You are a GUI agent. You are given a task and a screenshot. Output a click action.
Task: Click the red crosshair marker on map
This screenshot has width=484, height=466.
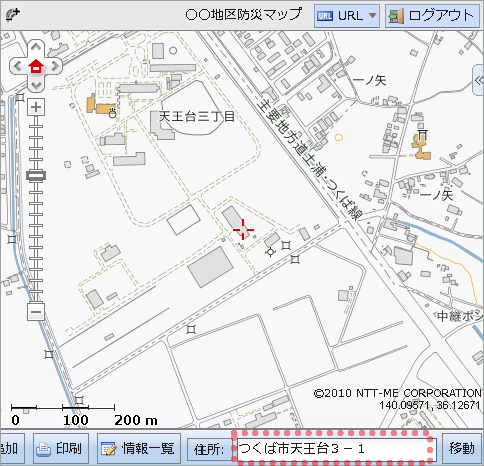tap(243, 229)
